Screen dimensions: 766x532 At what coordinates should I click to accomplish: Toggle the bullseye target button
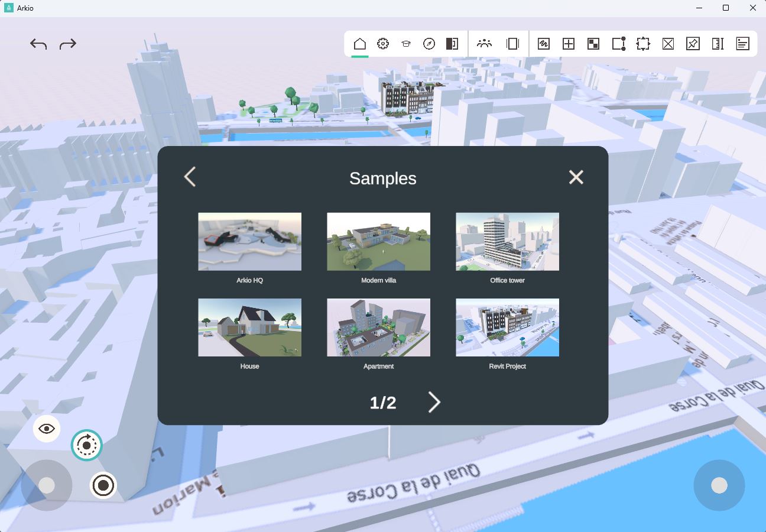103,485
